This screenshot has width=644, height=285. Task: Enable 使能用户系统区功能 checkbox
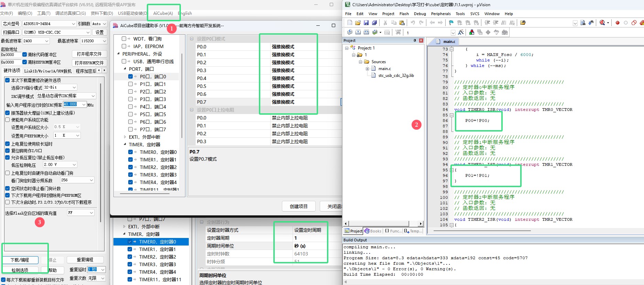(x=8, y=120)
